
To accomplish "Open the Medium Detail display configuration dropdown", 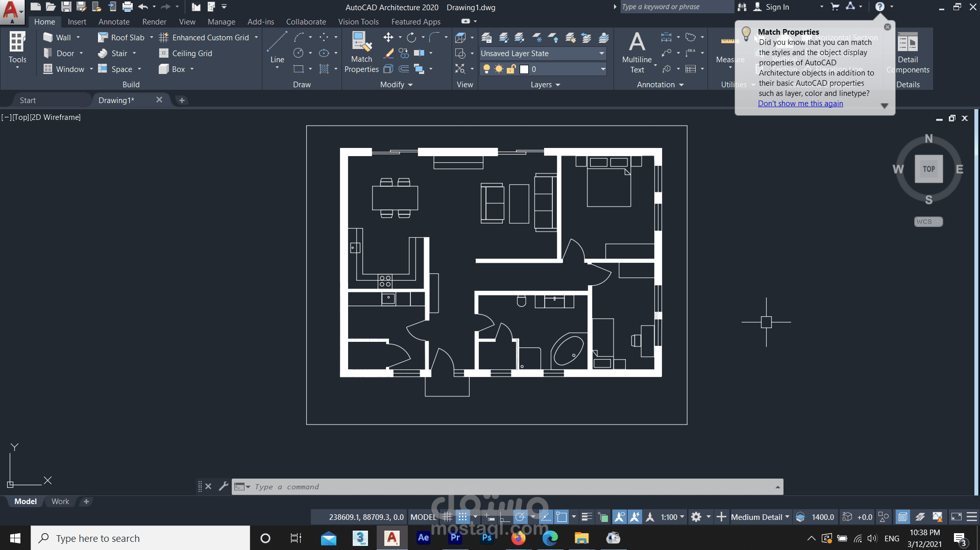I will coord(760,517).
